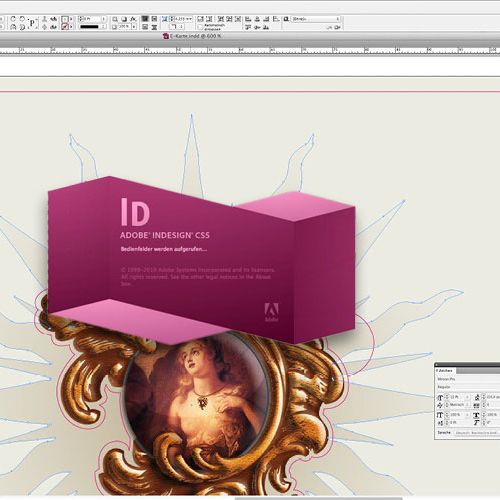Image resolution: width=500 pixels, height=500 pixels.
Task: Click fit frame to content icon
Action: (x=229, y=19)
